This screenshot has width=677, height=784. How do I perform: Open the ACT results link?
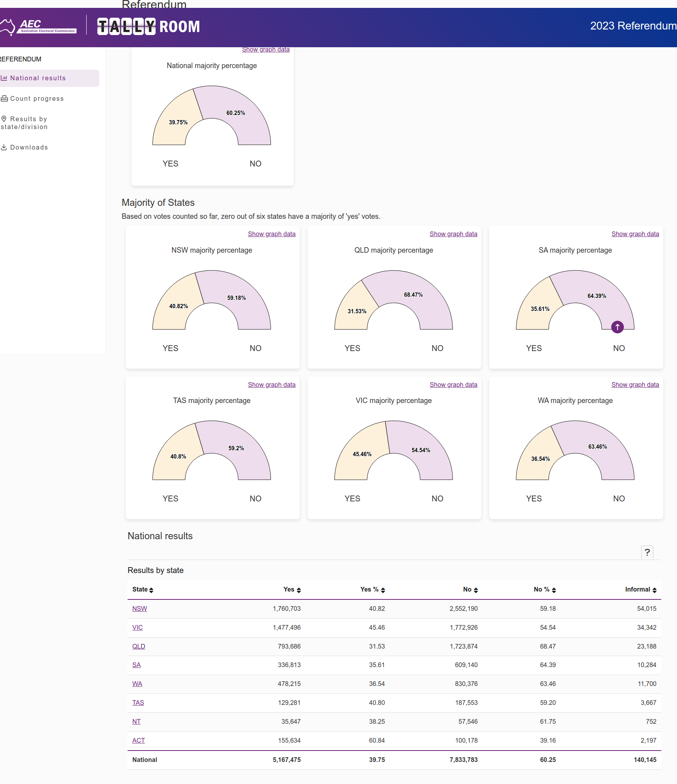[x=138, y=740]
